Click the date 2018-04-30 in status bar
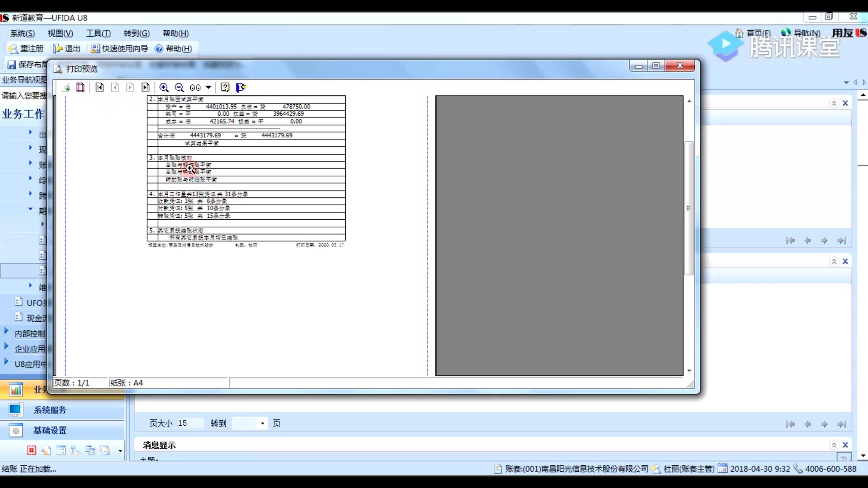The image size is (868, 488). (x=760, y=469)
